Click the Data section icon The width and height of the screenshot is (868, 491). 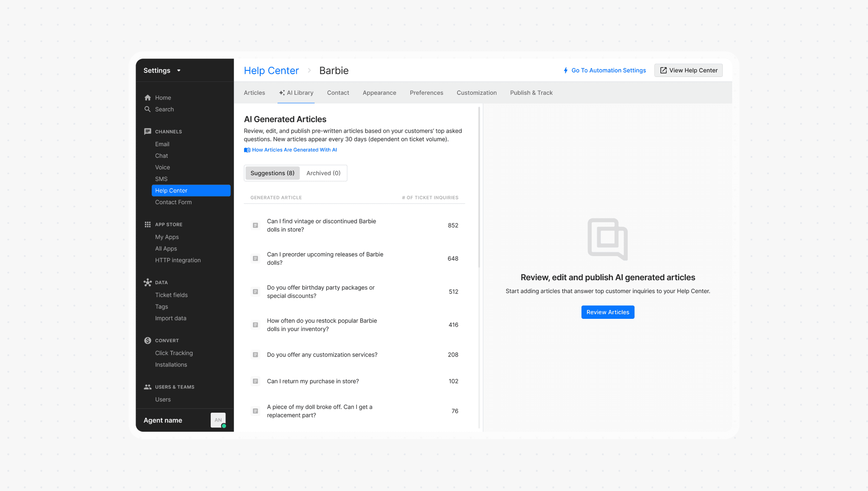point(147,282)
